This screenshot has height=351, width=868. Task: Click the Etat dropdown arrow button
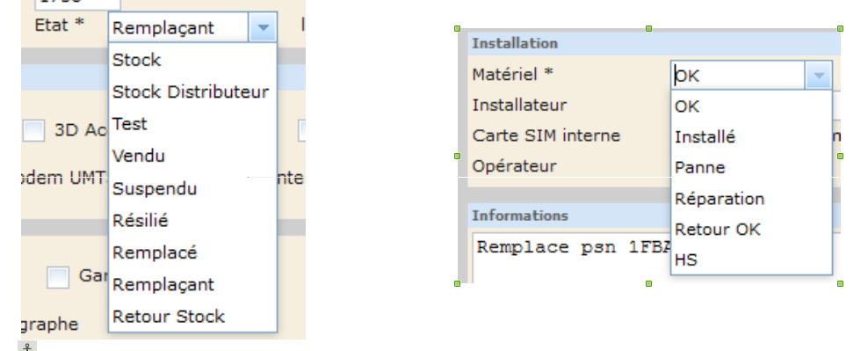(263, 27)
